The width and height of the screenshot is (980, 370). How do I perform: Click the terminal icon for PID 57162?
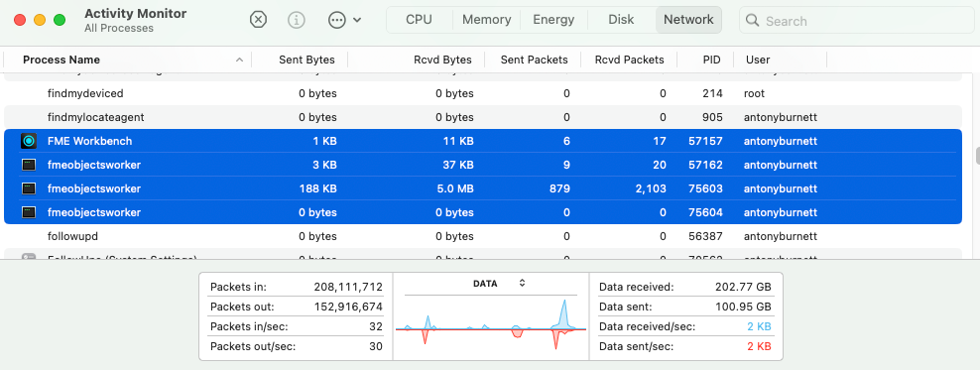point(29,165)
